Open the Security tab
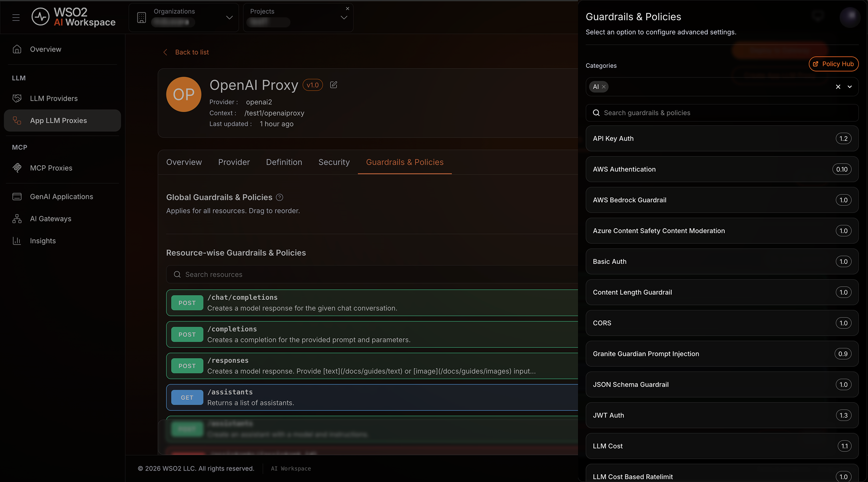The width and height of the screenshot is (868, 482). pos(334,162)
